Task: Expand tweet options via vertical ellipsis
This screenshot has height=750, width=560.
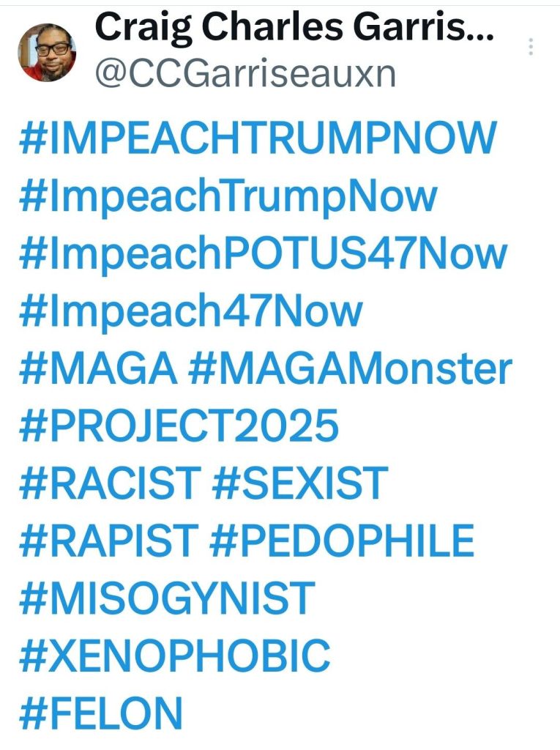Action: click(x=531, y=48)
